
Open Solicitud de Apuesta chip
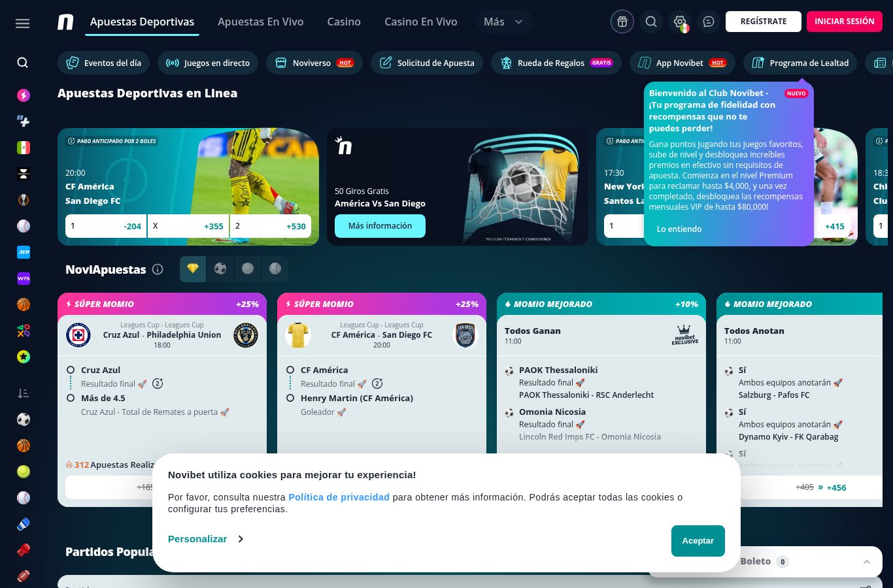(427, 63)
